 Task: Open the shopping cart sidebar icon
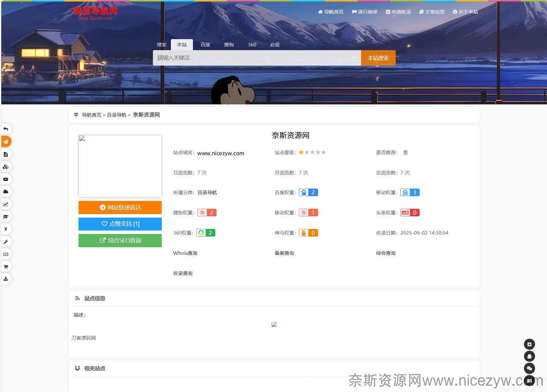[x=6, y=266]
